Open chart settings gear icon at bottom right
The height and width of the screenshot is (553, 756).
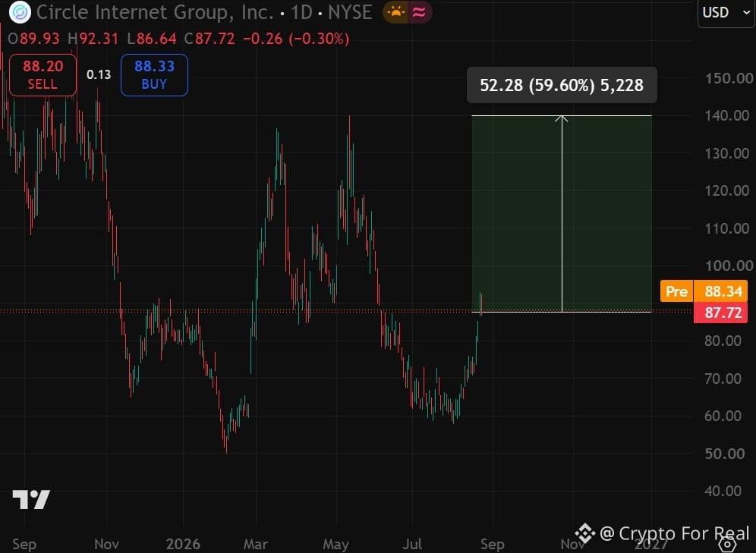click(x=727, y=544)
